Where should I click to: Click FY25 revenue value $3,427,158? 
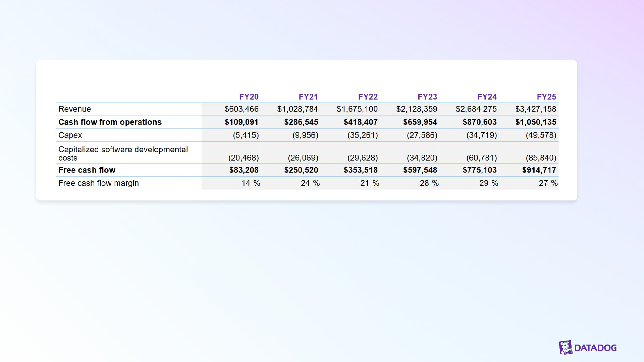click(x=536, y=109)
